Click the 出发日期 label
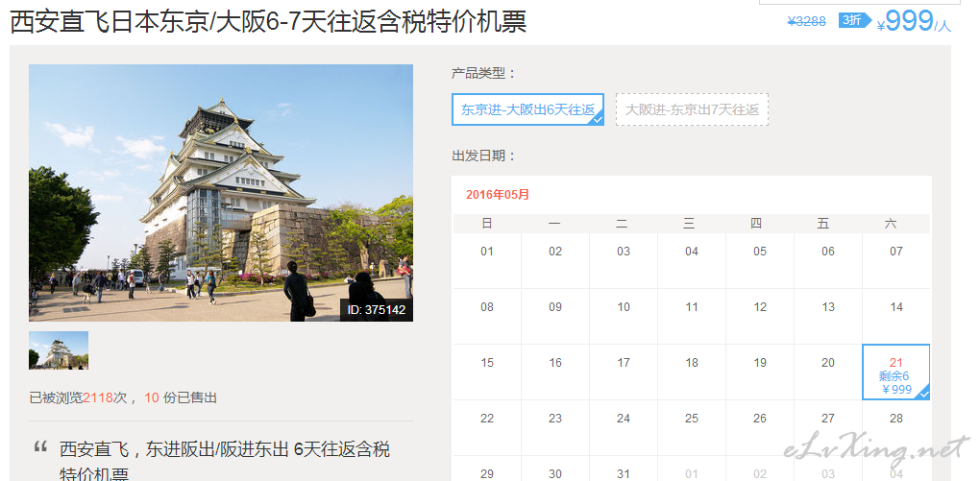The image size is (980, 481). pyautogui.click(x=484, y=156)
